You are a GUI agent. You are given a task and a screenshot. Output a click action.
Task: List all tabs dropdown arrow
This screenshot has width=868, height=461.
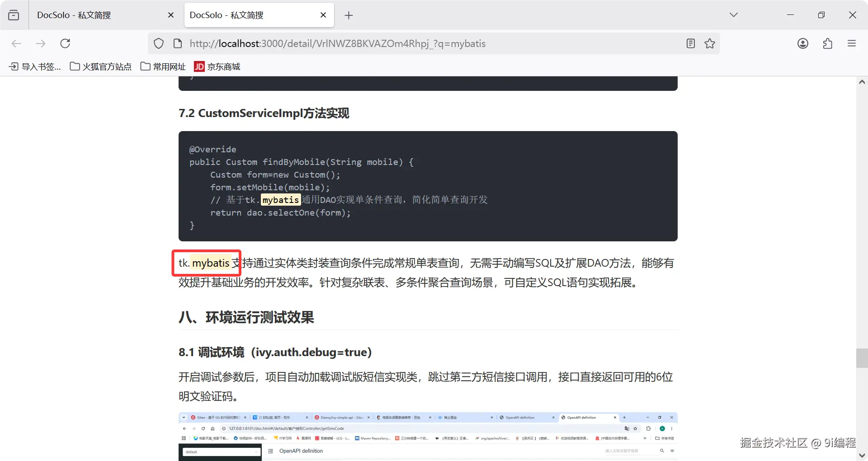[x=733, y=15]
